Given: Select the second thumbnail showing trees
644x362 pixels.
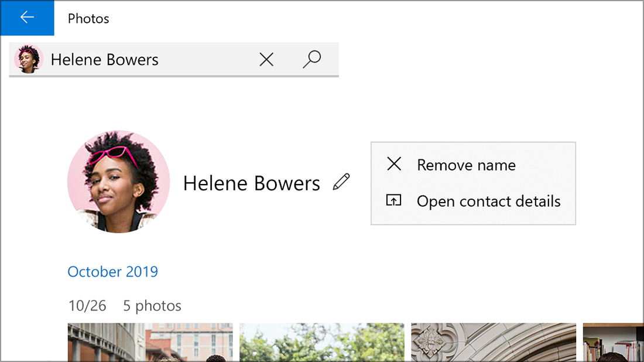Looking at the screenshot, I should click(x=322, y=343).
